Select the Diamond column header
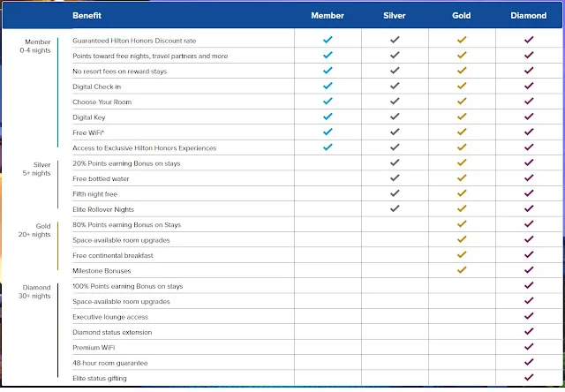Image resolution: width=565 pixels, height=392 pixels. [x=528, y=16]
